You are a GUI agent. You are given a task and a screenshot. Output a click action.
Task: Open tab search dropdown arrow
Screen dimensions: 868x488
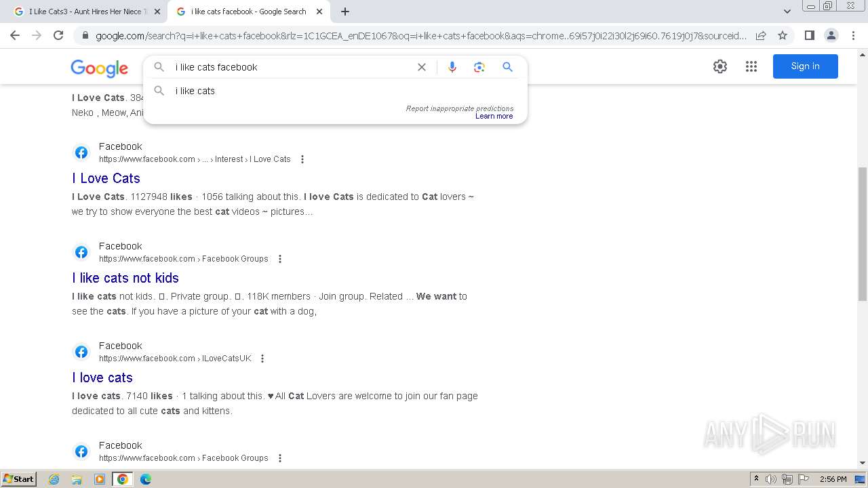[x=787, y=12]
